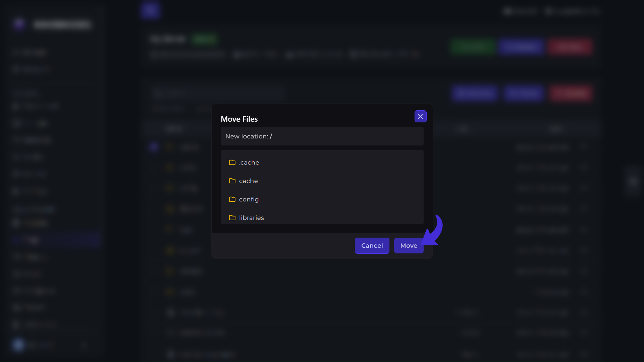Click the cache folder icon without dot

tap(232, 181)
